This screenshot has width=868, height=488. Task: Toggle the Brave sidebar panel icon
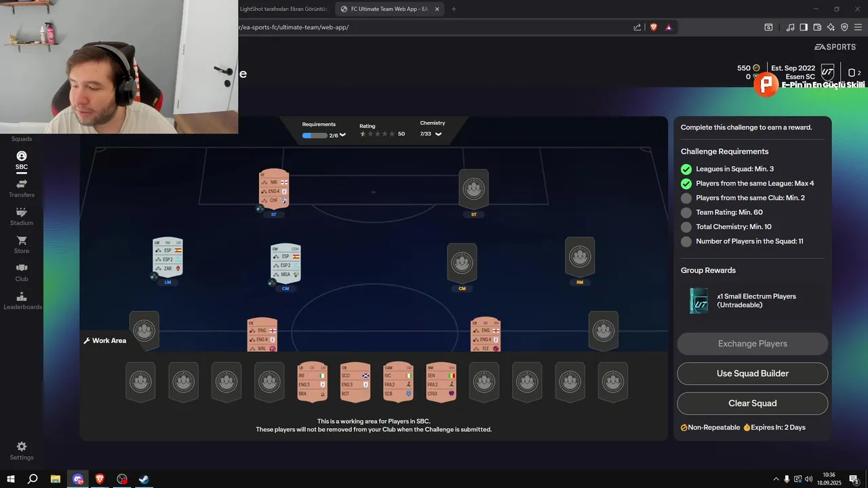(804, 27)
